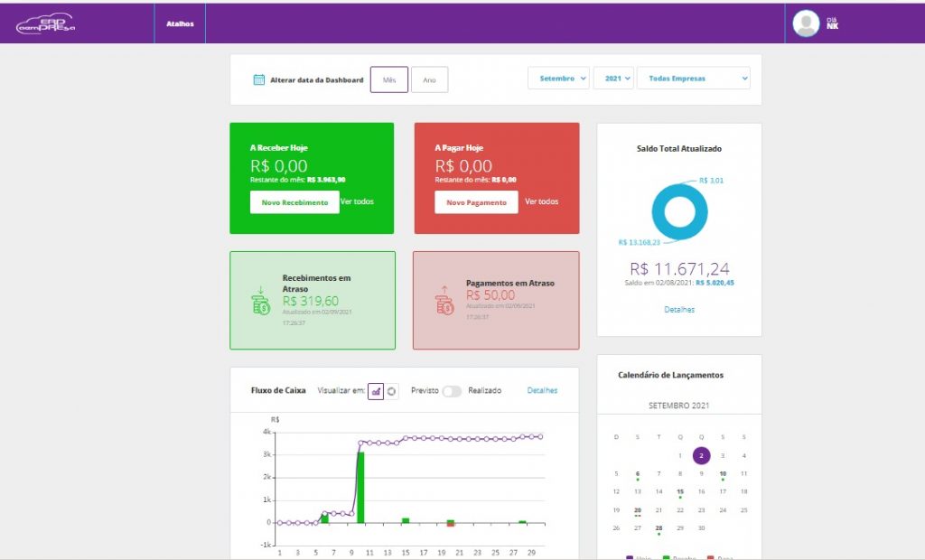Screen dimensions: 925x560
Task: Click the ERP company logo
Action: (45, 24)
